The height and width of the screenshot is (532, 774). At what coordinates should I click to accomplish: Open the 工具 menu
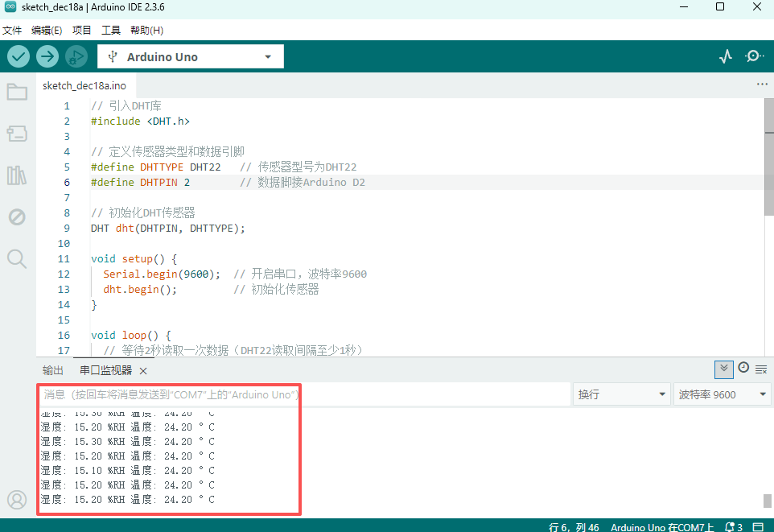tap(110, 31)
